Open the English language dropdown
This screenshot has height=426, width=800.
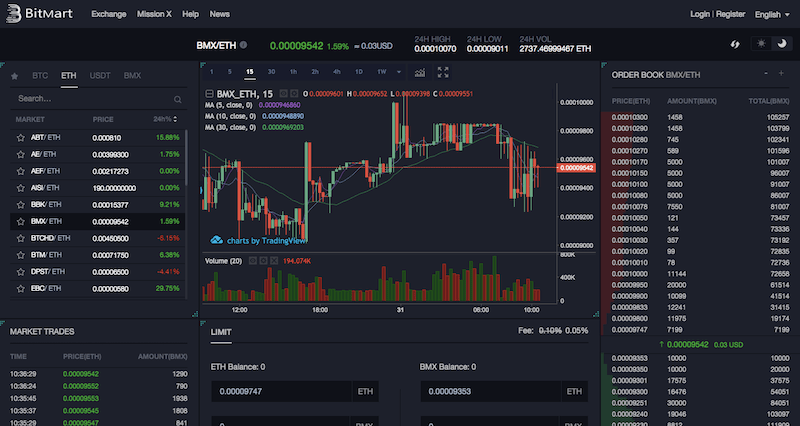(772, 14)
